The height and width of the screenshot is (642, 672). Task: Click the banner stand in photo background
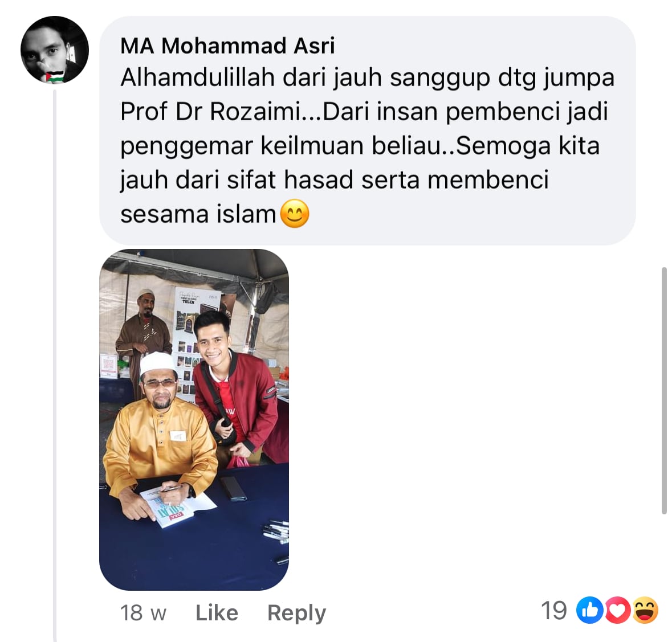click(196, 342)
